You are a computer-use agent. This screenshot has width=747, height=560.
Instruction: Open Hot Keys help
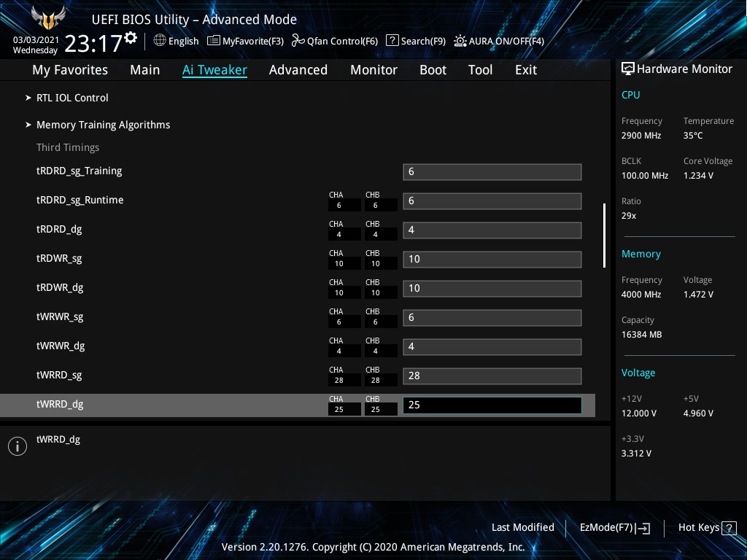point(707,528)
